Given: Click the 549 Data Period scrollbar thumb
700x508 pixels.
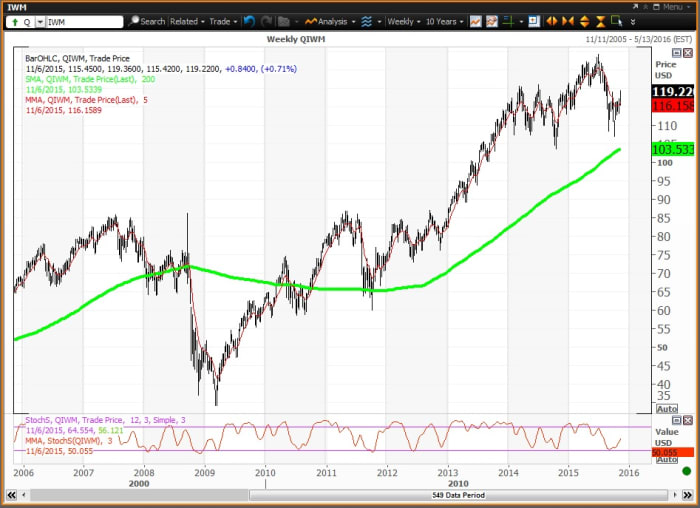Looking at the screenshot, I should pos(458,495).
